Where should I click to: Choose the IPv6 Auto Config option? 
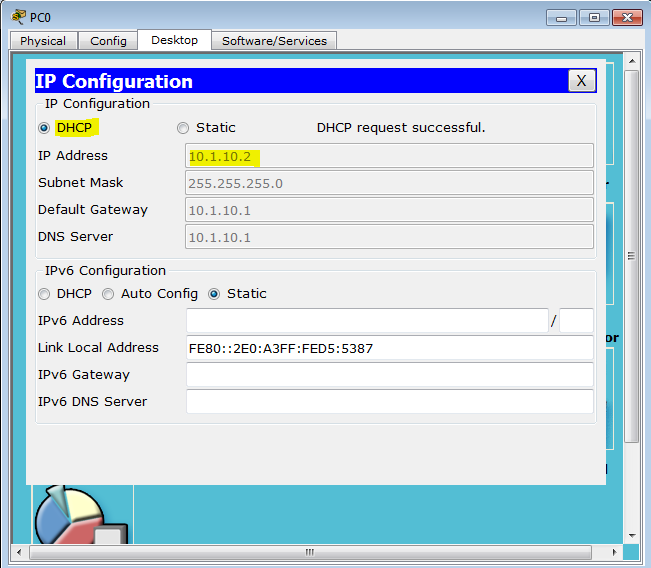108,294
